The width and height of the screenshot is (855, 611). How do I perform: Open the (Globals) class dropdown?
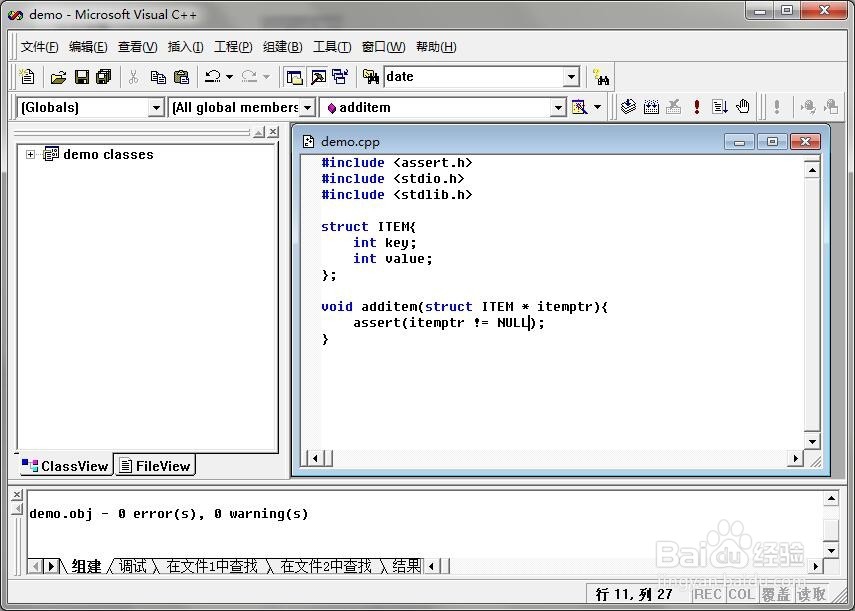tap(156, 107)
